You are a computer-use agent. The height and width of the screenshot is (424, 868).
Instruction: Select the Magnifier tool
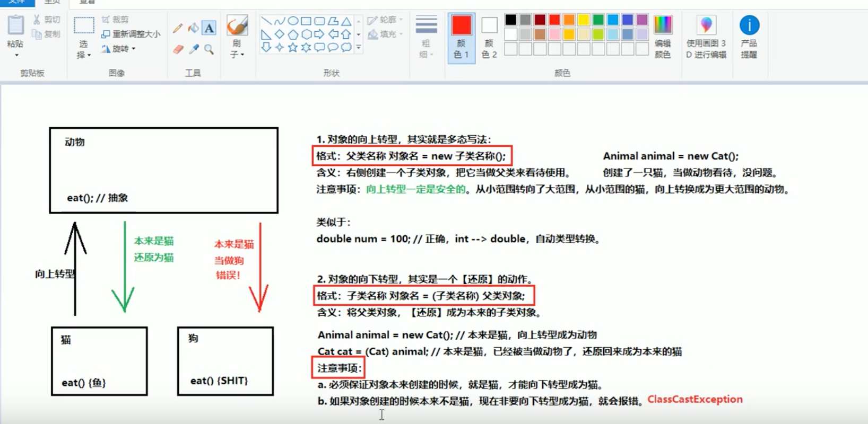[209, 49]
